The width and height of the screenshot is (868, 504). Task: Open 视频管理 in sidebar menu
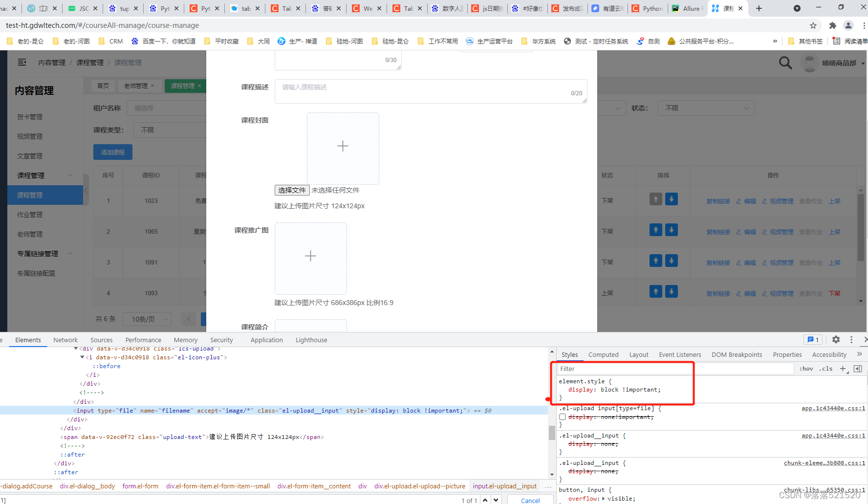(x=30, y=136)
